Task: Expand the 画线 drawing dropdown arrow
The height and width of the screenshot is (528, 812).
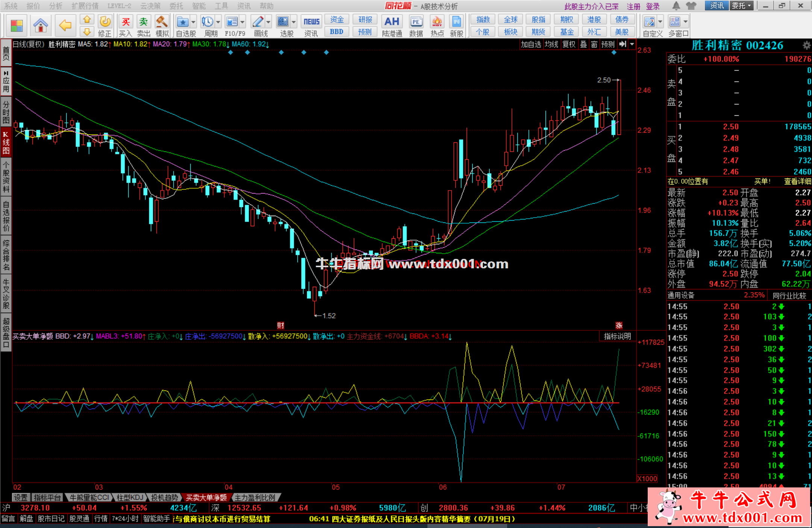Action: pos(268,22)
